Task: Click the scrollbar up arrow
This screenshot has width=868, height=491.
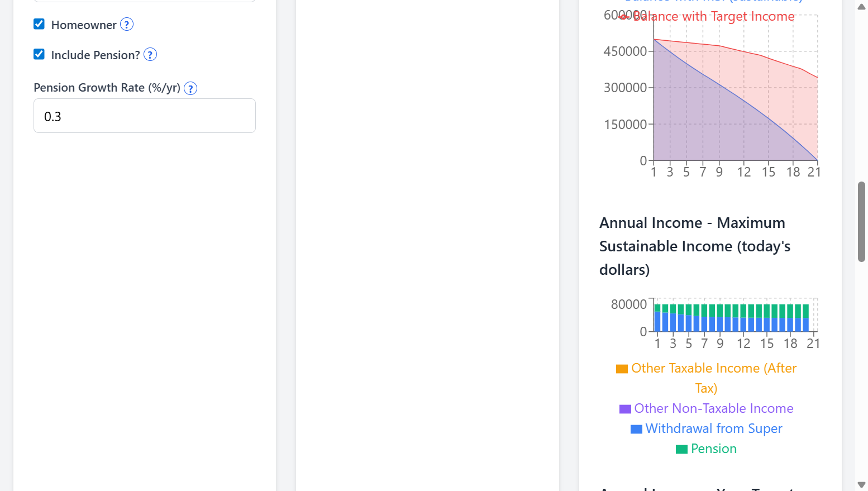Action: (861, 7)
